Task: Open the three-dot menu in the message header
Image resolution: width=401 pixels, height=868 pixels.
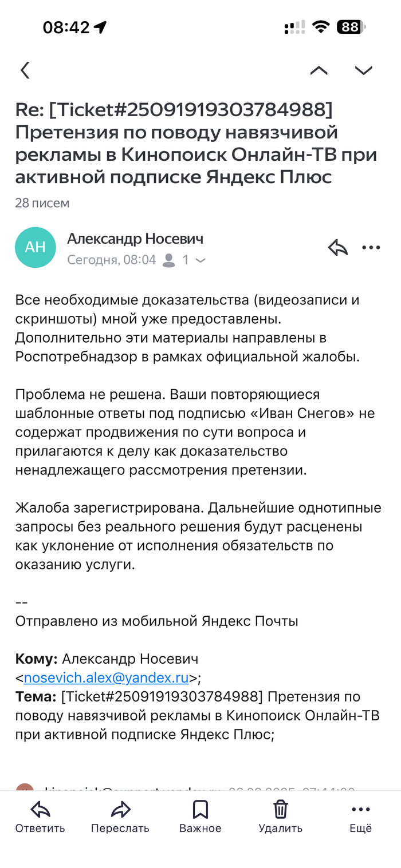Action: coord(371,248)
